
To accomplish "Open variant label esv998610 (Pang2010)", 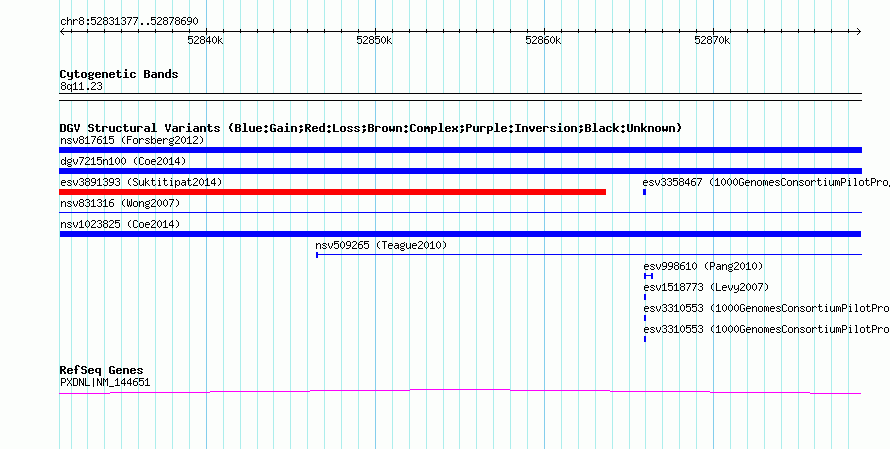I will (703, 266).
